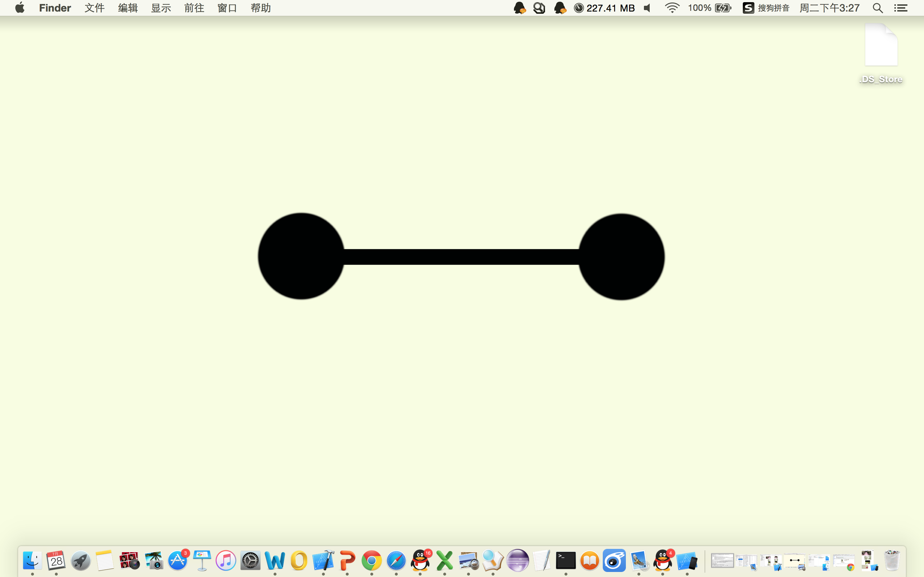Image resolution: width=924 pixels, height=577 pixels.
Task: Open System Preferences gear icon
Action: point(250,560)
